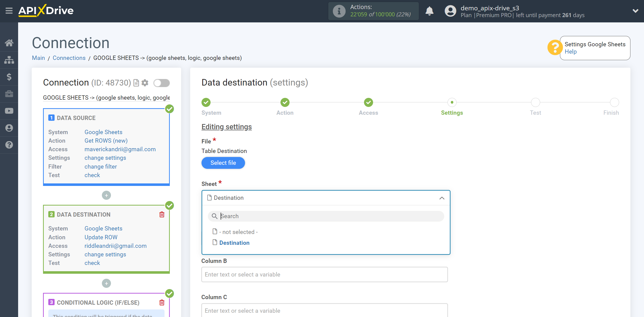Screen dimensions: 644x317
Task: Click the Select file button
Action: click(x=223, y=163)
